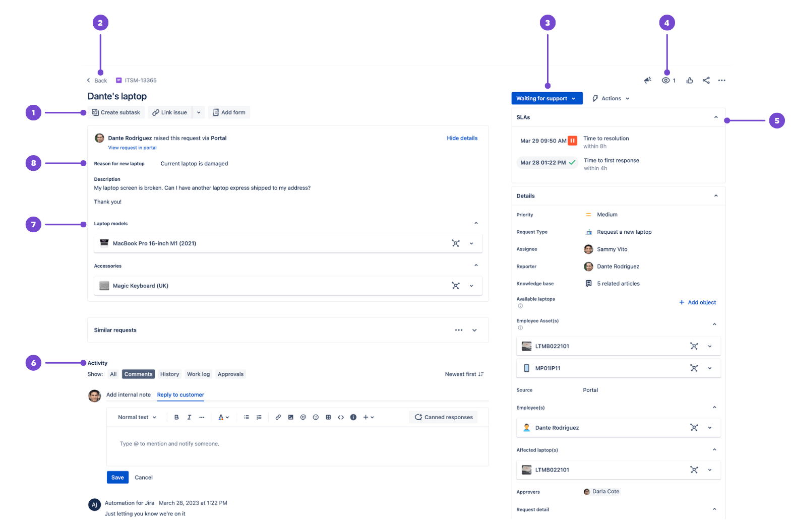Image resolution: width=792 pixels, height=532 pixels.
Task: Toggle bold formatting in the comment editor
Action: pos(176,417)
